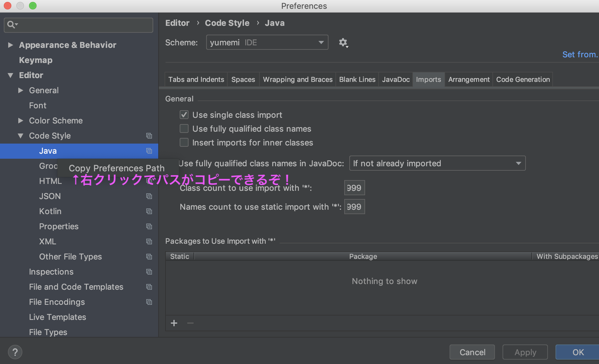Image resolution: width=599 pixels, height=364 pixels.
Task: Click the project-level icon beside Kotlin
Action: [149, 211]
